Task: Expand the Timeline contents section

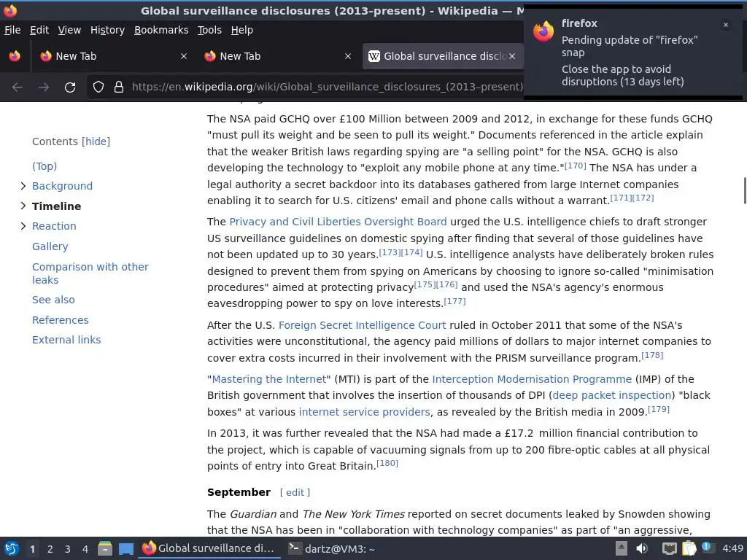Action: (23, 206)
